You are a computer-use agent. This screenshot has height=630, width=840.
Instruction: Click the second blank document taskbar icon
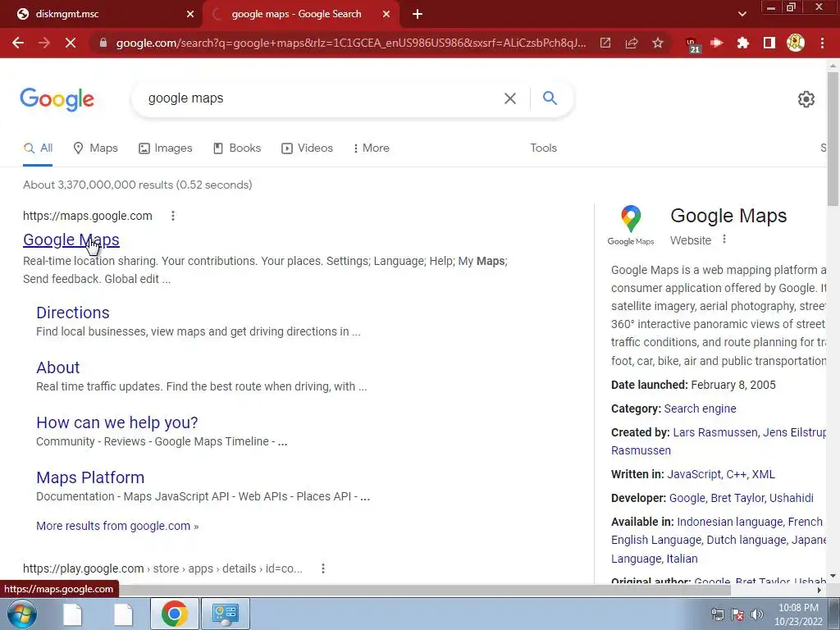(123, 614)
